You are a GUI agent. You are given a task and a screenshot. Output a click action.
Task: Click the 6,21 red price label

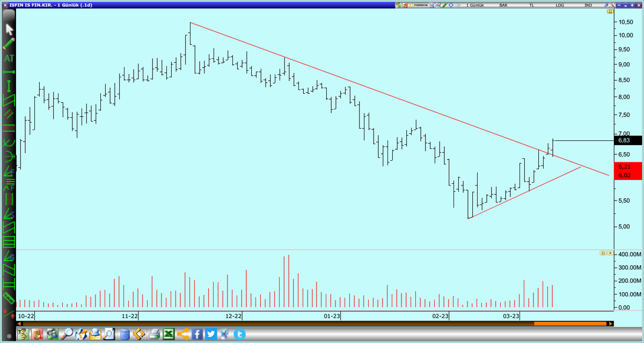click(x=629, y=167)
